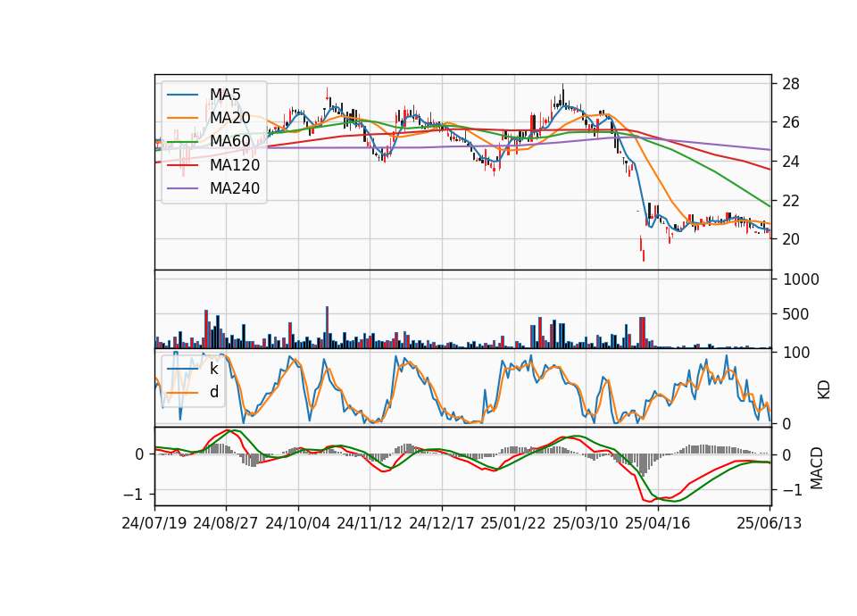The height and width of the screenshot is (616, 857).
Task: Click the price axis value 22
Action: tap(791, 201)
